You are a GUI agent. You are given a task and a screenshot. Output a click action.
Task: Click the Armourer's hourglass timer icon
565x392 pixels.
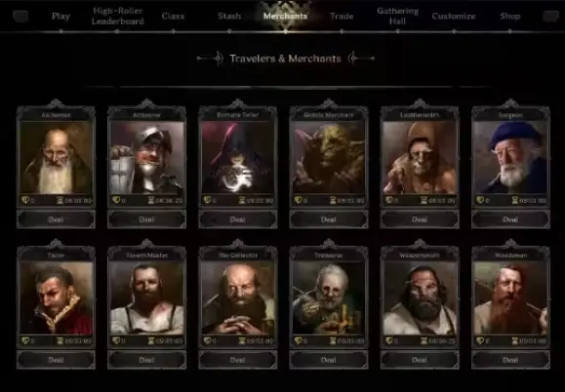click(151, 200)
